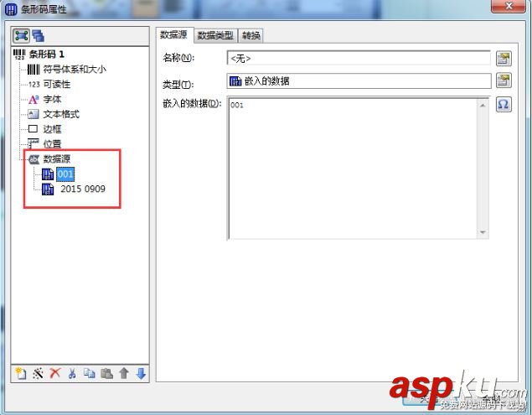The image size is (532, 415).
Task: Open special characters Omega button
Action: click(x=504, y=104)
